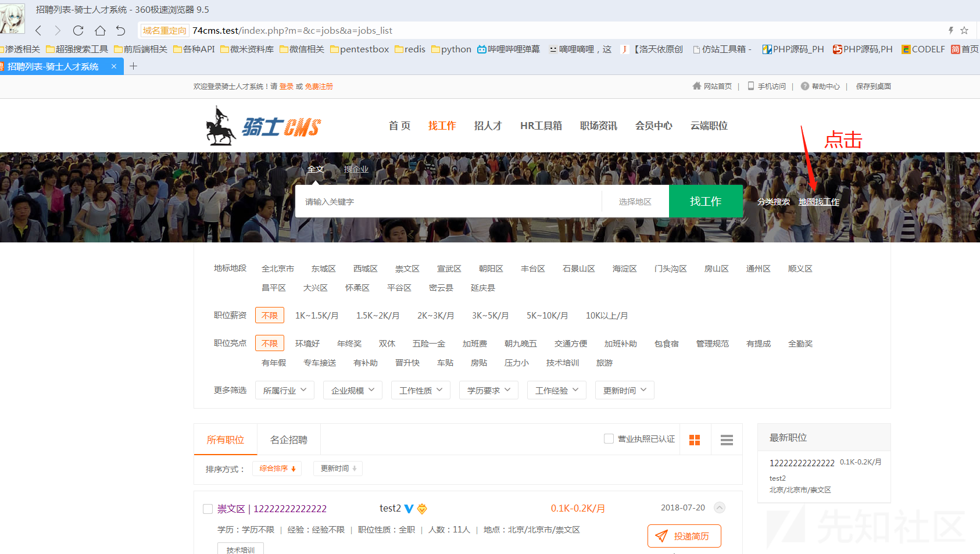
Task: Click the undo/restore closed page icon
Action: pos(120,30)
